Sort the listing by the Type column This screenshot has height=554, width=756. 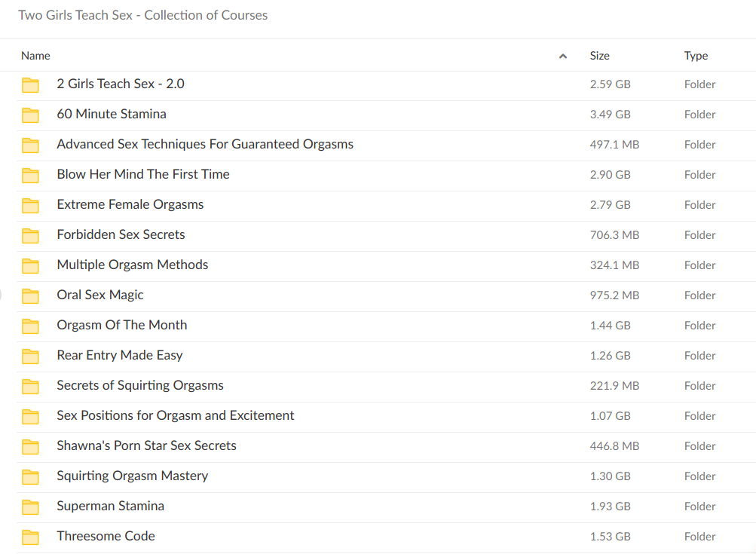point(696,56)
